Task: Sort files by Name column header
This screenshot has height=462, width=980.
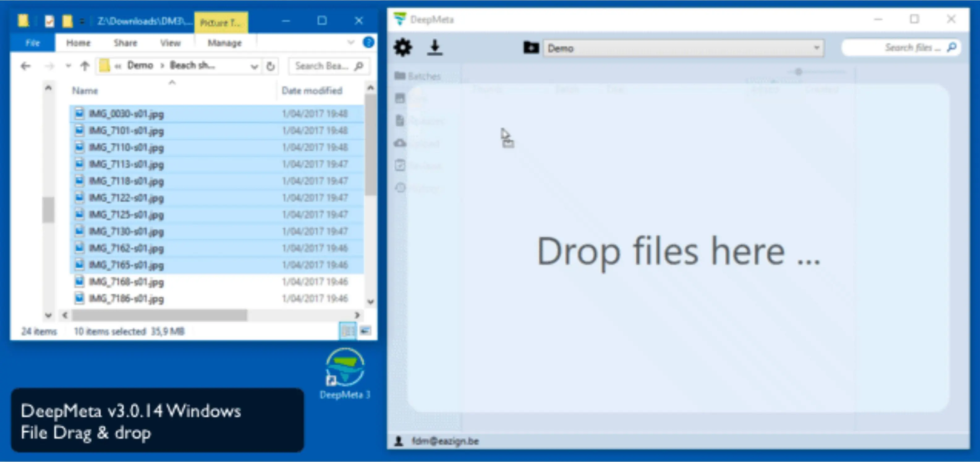Action: click(85, 90)
